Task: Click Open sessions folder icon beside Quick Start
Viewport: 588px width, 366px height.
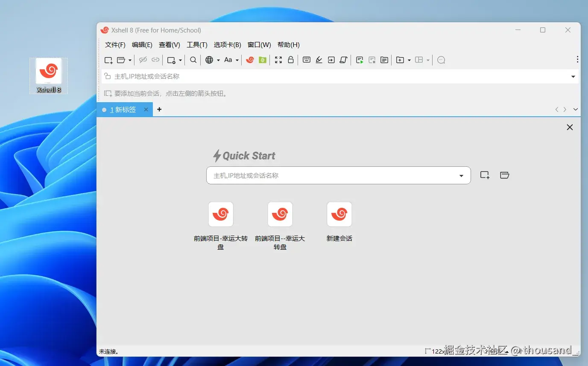Action: [505, 175]
